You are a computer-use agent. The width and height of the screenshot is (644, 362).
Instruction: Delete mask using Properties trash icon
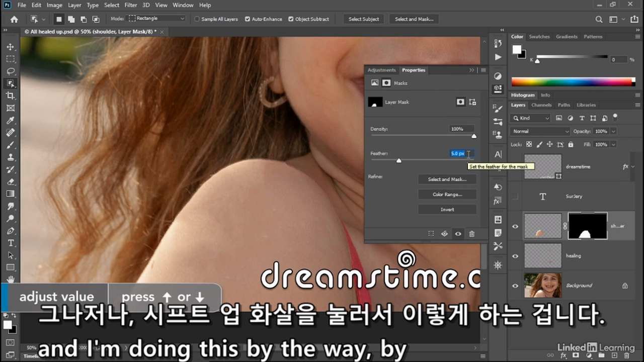point(471,234)
